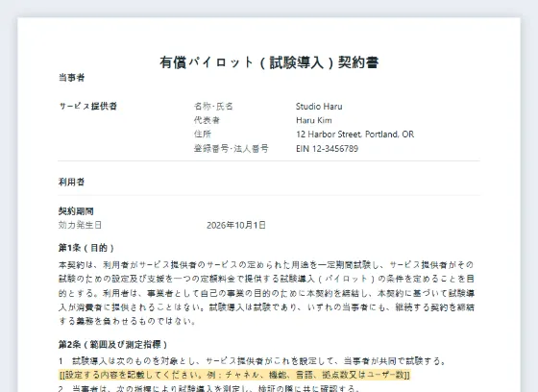
Task: Select the date 2026年10月1日
Action: point(236,225)
